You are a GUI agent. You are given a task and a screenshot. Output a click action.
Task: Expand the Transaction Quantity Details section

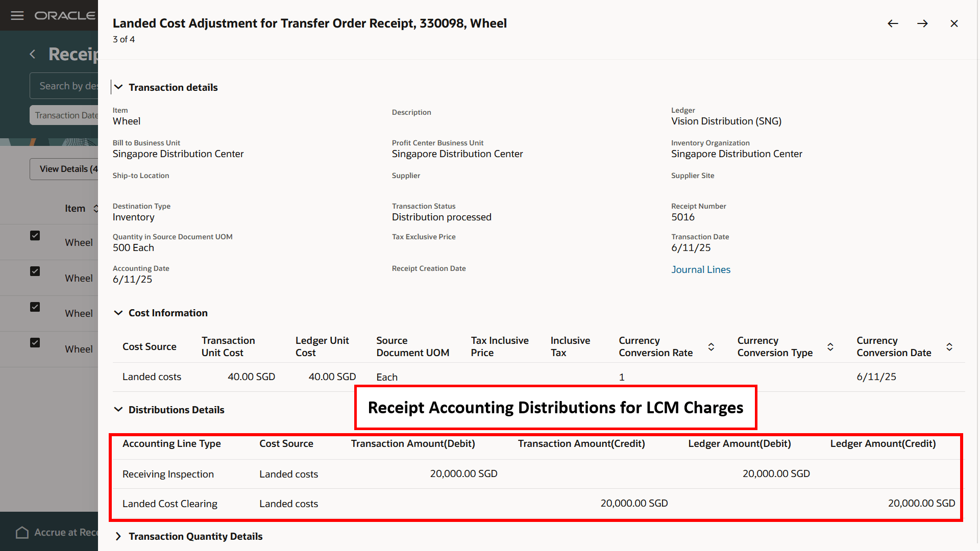(118, 536)
